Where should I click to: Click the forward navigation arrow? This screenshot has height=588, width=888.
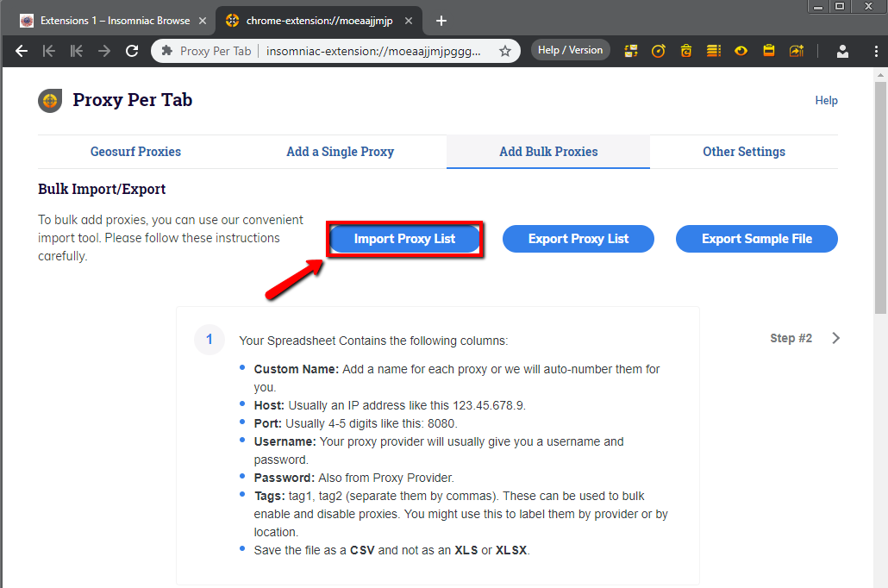coord(104,51)
